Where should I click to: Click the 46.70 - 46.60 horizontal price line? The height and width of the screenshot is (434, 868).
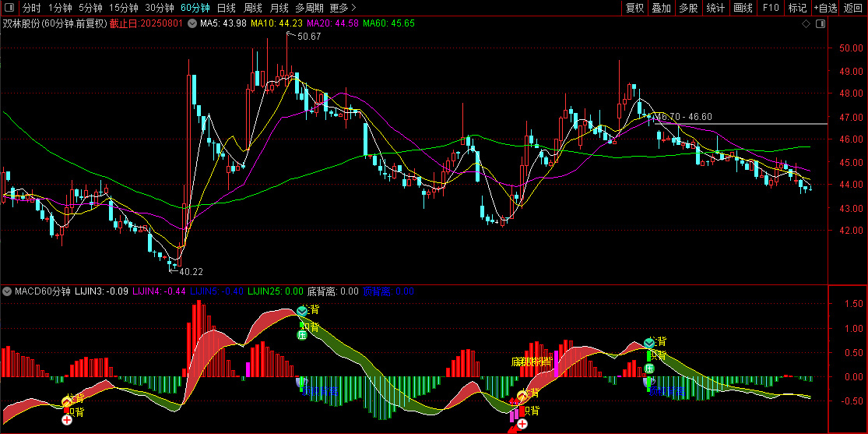[740, 124]
